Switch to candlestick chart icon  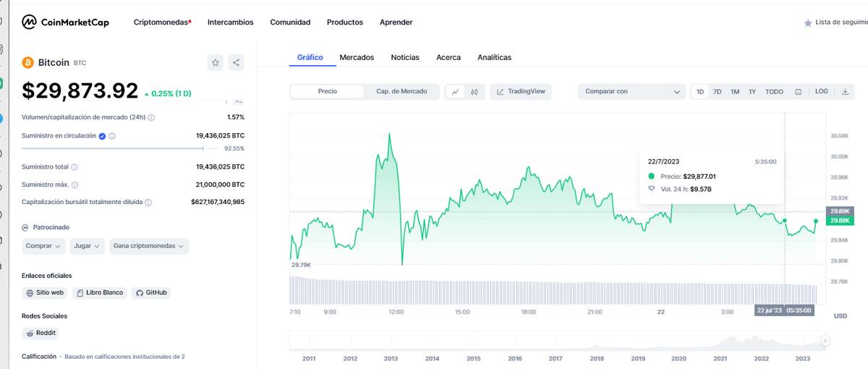click(x=475, y=92)
